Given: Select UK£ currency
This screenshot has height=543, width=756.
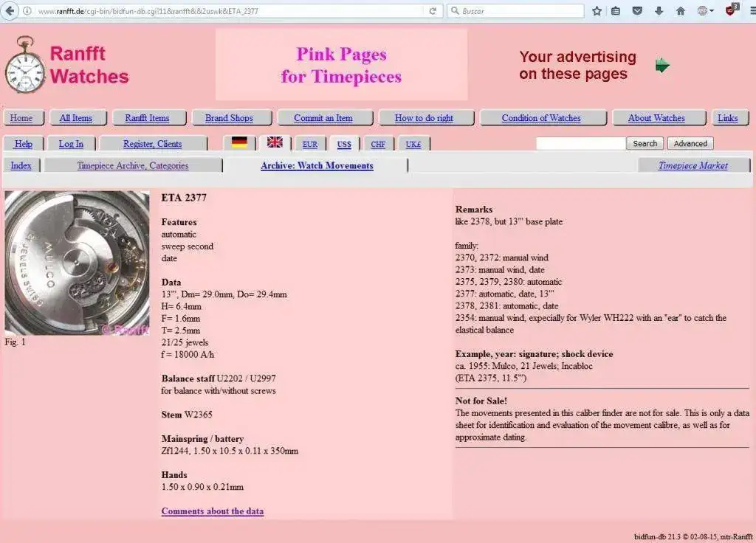Looking at the screenshot, I should pyautogui.click(x=413, y=144).
